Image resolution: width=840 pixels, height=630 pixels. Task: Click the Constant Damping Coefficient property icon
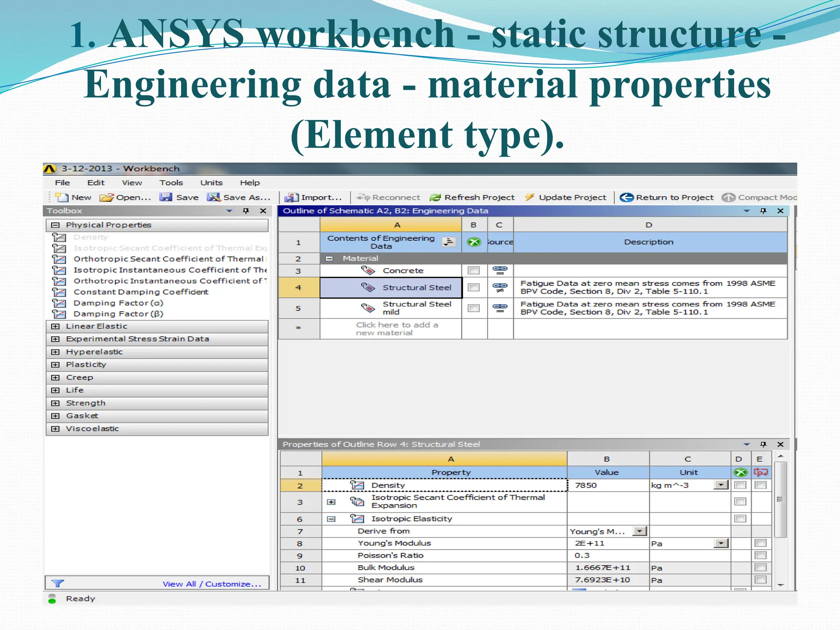pos(59,292)
